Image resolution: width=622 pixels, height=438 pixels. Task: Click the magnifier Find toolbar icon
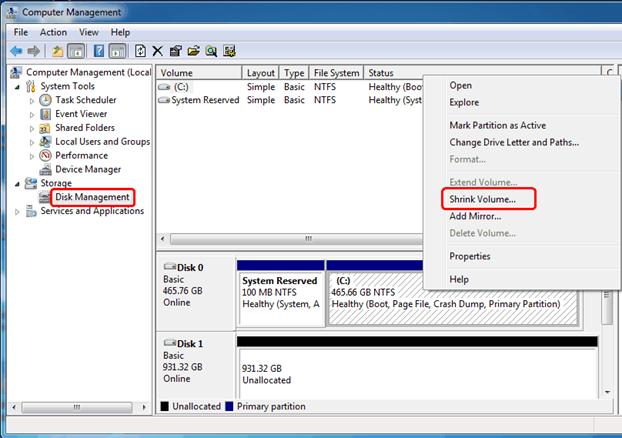pos(211,51)
